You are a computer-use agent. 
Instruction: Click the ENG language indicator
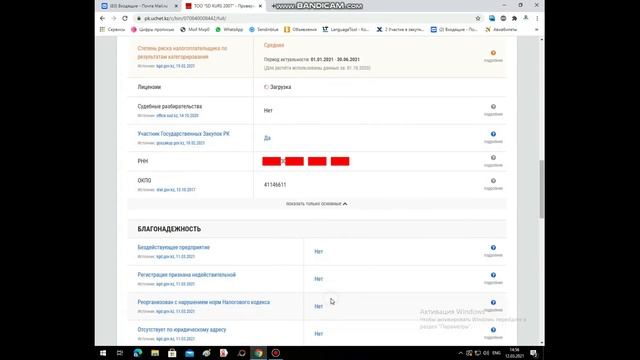[x=496, y=353]
